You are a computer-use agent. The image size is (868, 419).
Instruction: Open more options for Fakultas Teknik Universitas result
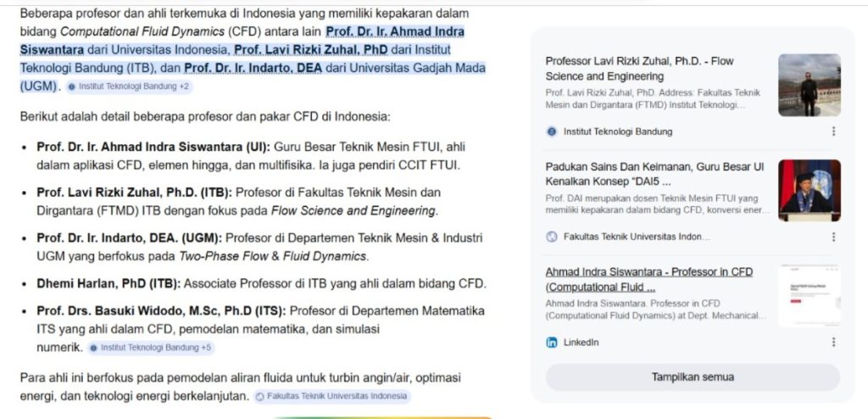[833, 237]
